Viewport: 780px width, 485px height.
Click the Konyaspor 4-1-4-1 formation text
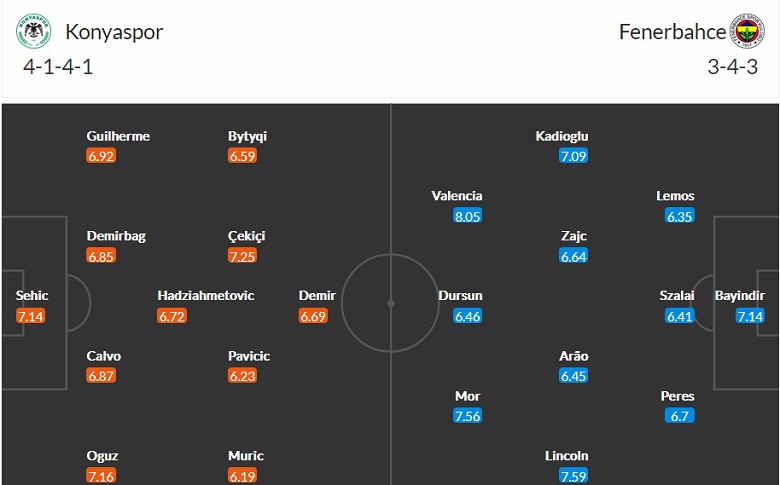point(60,67)
